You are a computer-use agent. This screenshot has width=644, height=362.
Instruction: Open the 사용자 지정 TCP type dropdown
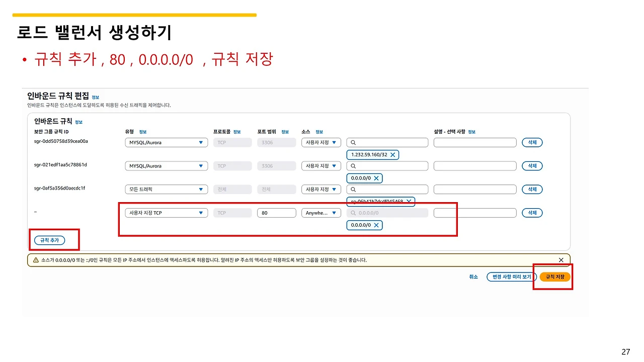coord(166,213)
